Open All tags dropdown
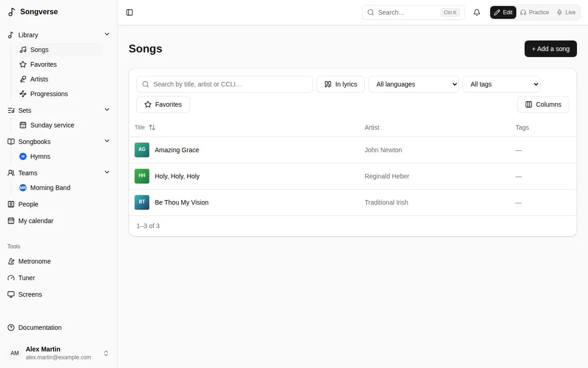588x368 pixels. point(501,84)
